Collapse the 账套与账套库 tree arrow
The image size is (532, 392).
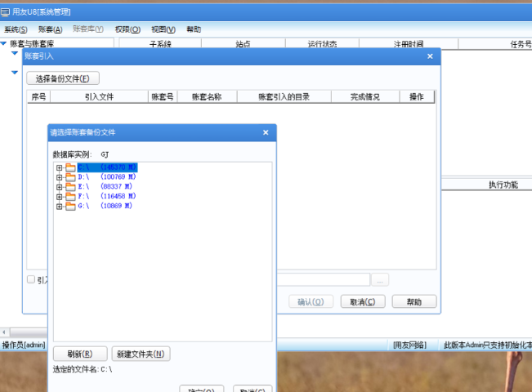pos(5,44)
